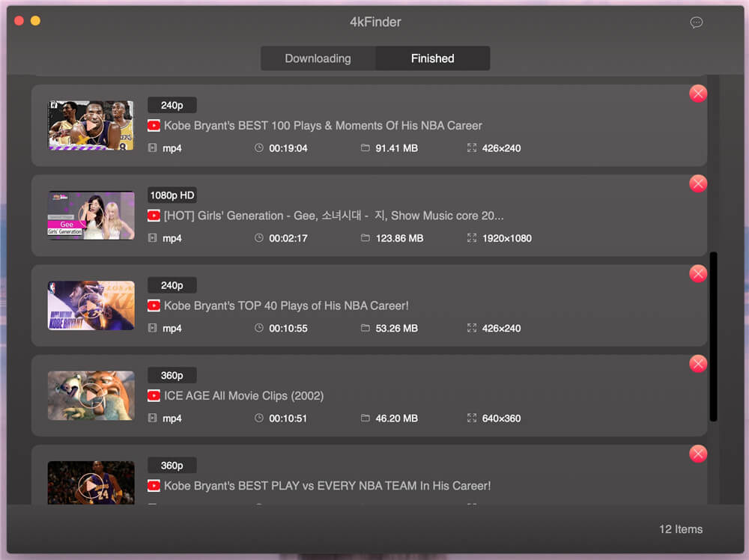The height and width of the screenshot is (560, 749).
Task: Open the feedback speech bubble in the title bar
Action: (x=696, y=22)
